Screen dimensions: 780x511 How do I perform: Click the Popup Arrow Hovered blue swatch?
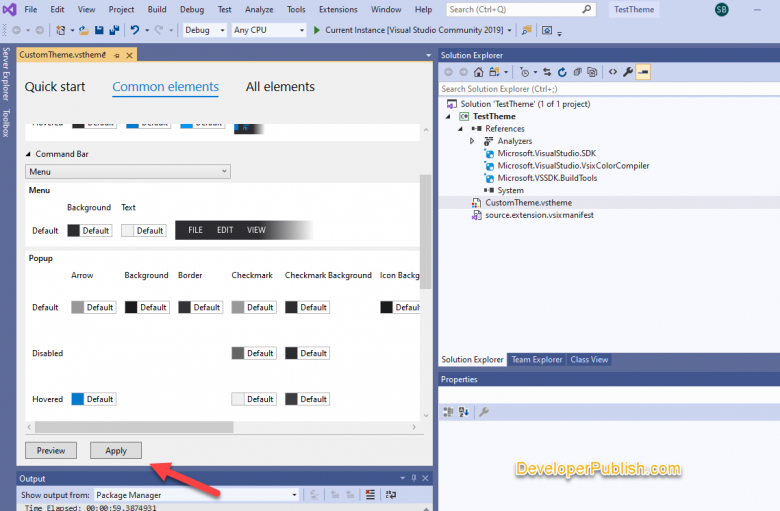click(78, 399)
